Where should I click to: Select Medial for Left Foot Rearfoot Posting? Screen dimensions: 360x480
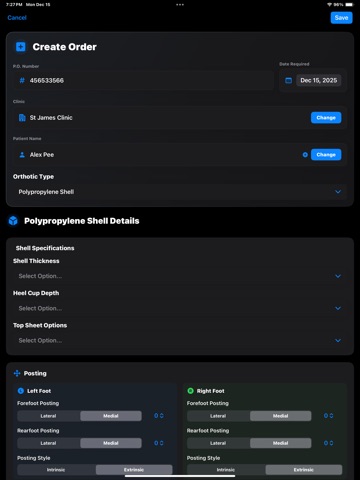coord(111,443)
